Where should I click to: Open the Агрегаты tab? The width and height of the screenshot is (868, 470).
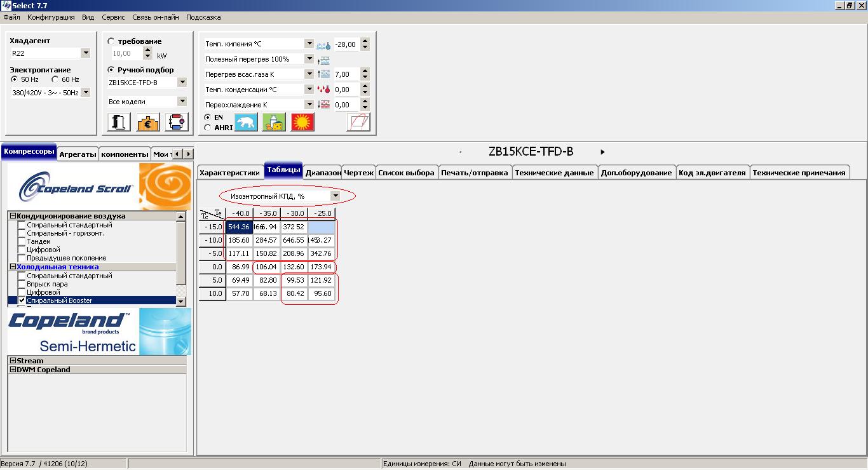tap(78, 154)
